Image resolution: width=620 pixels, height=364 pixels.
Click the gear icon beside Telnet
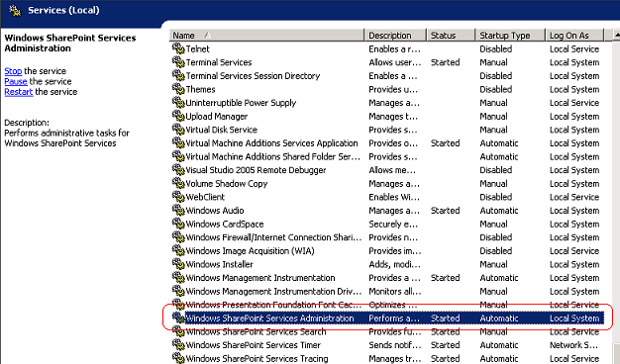pyautogui.click(x=178, y=48)
